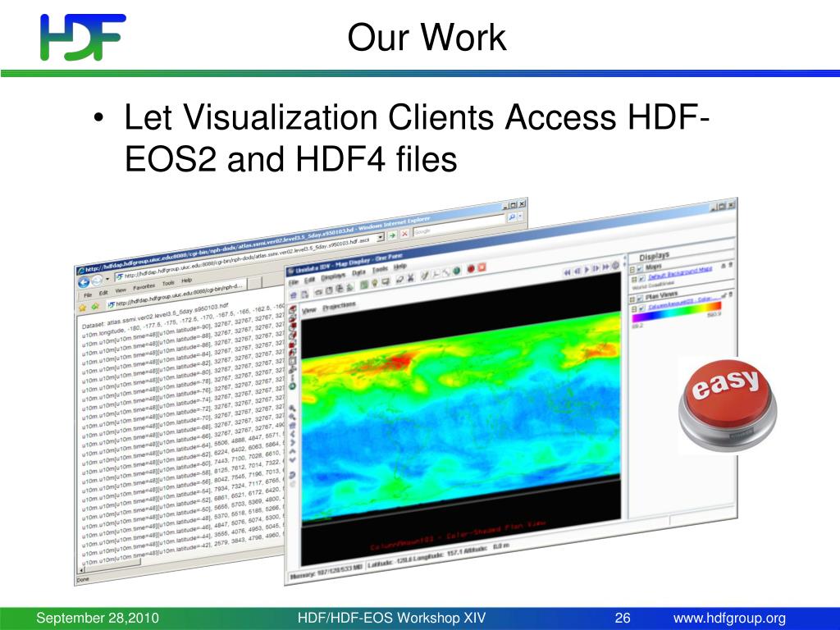The image size is (840, 630).
Task: Collapse the Maps category in Displays
Action: 632,267
